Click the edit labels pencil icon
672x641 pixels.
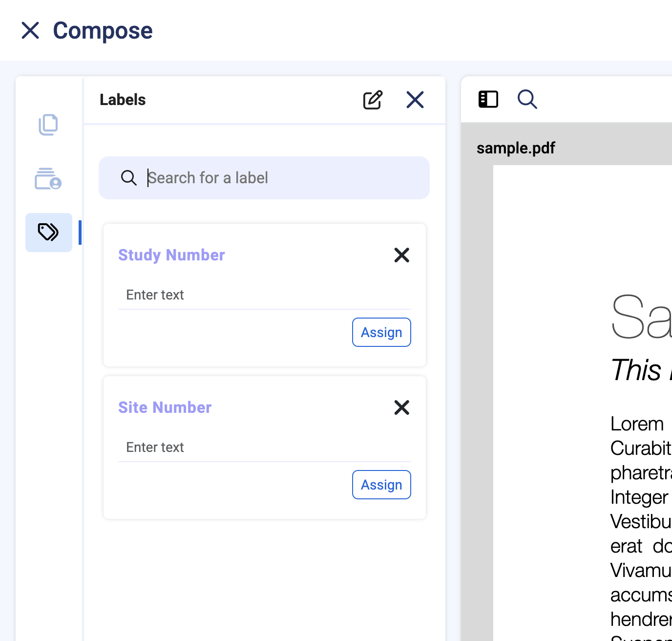[373, 100]
